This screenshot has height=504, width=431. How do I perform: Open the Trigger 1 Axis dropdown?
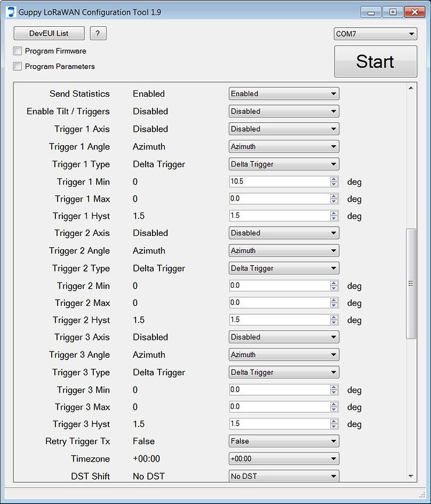[x=284, y=129]
